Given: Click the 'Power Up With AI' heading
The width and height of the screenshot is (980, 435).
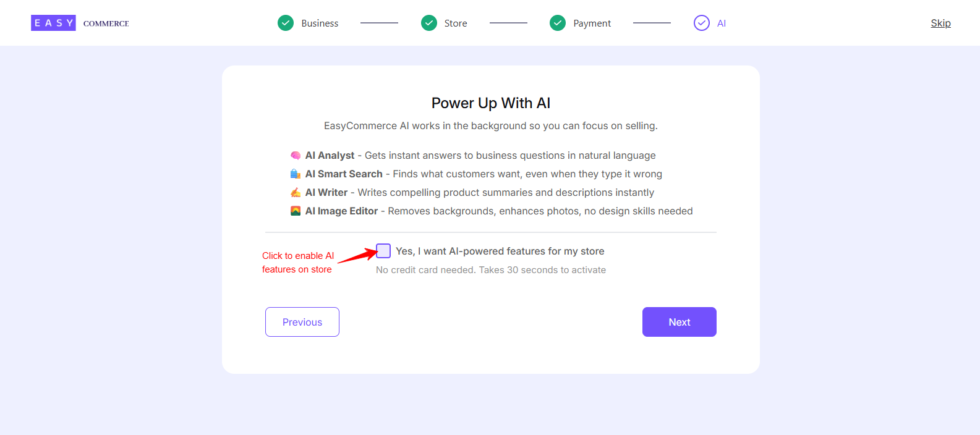Looking at the screenshot, I should coord(491,103).
